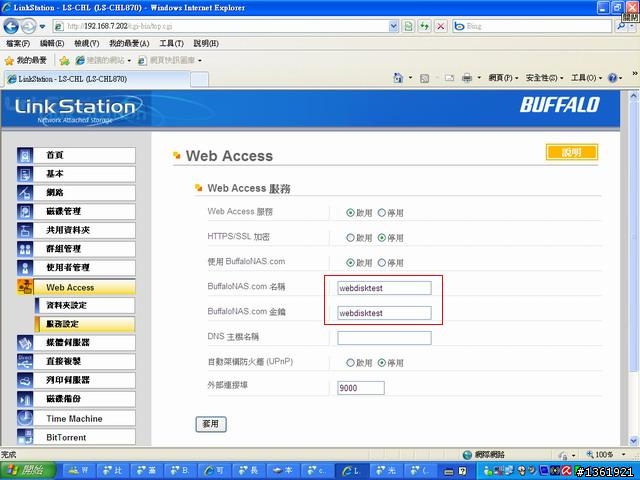Set HTTPS/SSL 加密 to 停用
640x480 pixels.
(x=382, y=238)
